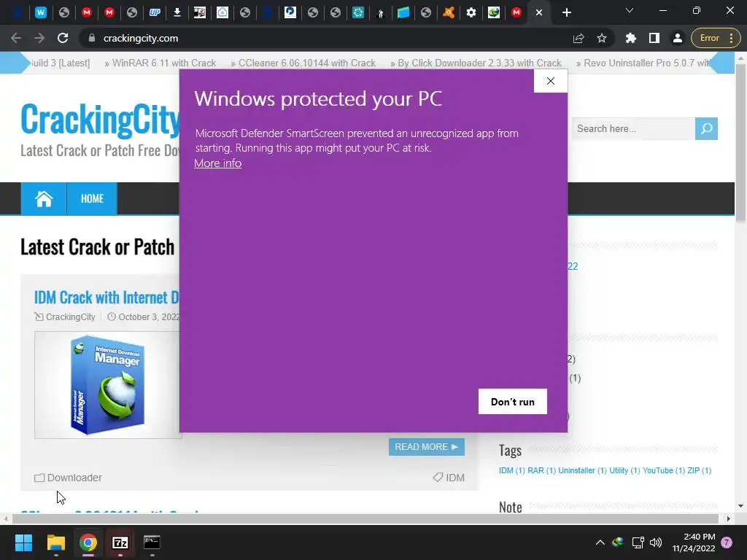
Task: Click the "Don't run" button
Action: (513, 402)
